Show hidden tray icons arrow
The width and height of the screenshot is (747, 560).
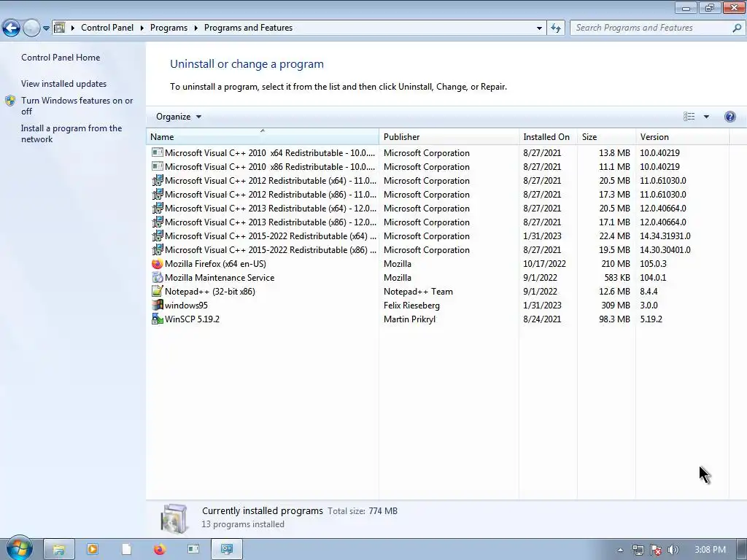620,550
